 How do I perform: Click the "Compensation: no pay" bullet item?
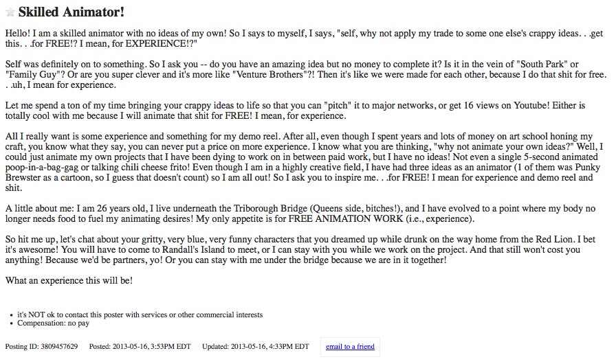tap(54, 323)
